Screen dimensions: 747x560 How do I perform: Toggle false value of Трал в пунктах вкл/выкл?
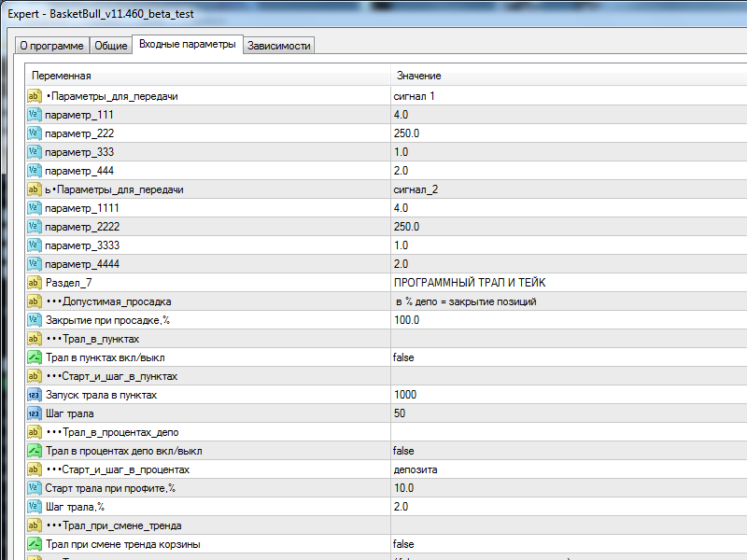[x=403, y=357]
